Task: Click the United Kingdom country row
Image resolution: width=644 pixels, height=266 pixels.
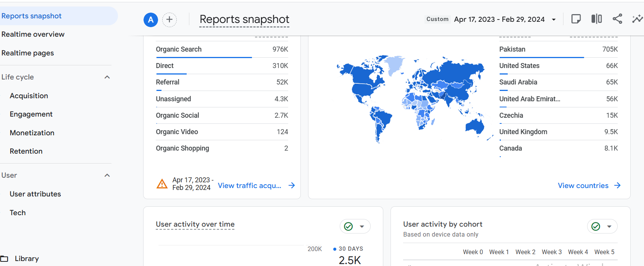Action: point(558,132)
